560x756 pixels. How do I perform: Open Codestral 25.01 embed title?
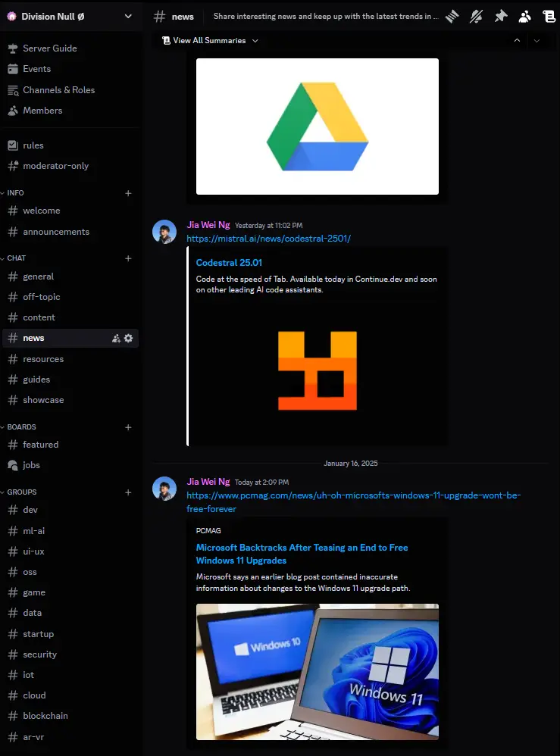[x=229, y=263]
